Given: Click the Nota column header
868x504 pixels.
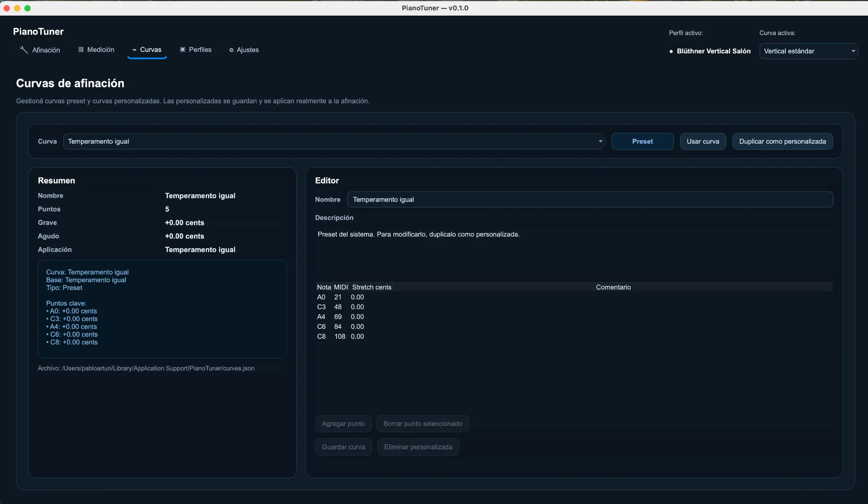Looking at the screenshot, I should pyautogui.click(x=324, y=287).
